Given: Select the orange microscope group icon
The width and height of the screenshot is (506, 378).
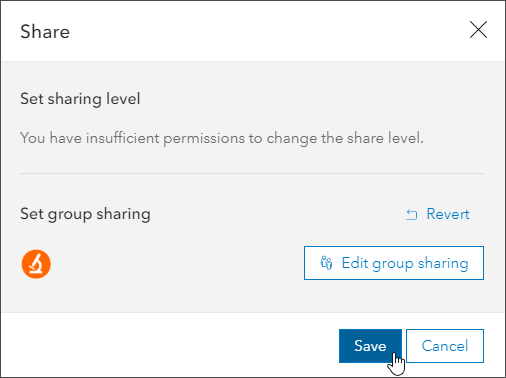Looking at the screenshot, I should coord(36,264).
